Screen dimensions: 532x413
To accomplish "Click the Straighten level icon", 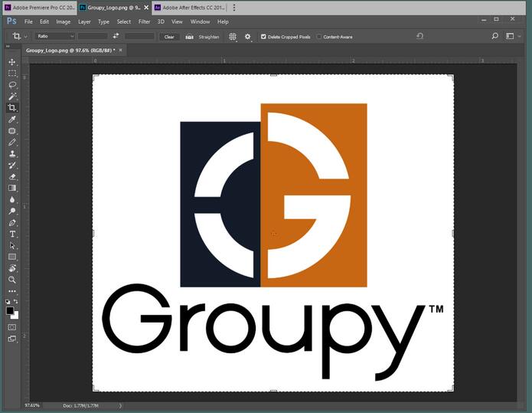I will pos(190,37).
